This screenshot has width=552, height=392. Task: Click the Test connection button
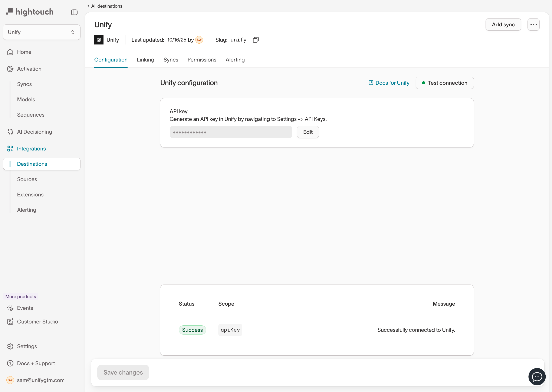click(444, 83)
